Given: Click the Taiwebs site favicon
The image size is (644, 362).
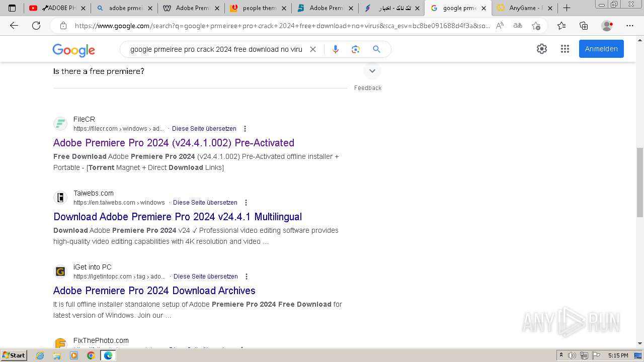Looking at the screenshot, I should [x=60, y=198].
